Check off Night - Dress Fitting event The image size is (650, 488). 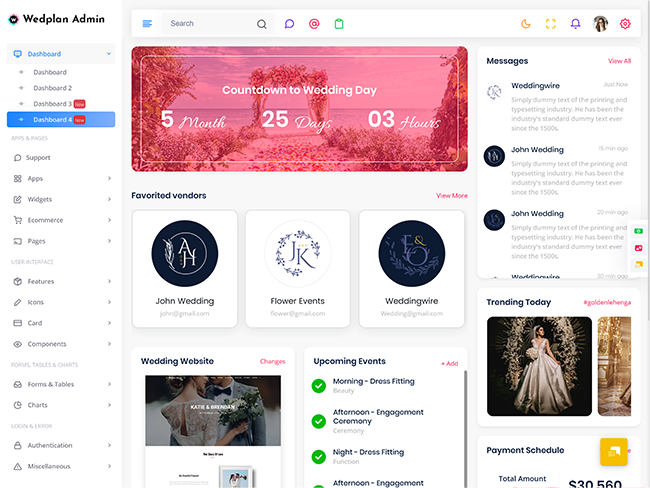319,456
